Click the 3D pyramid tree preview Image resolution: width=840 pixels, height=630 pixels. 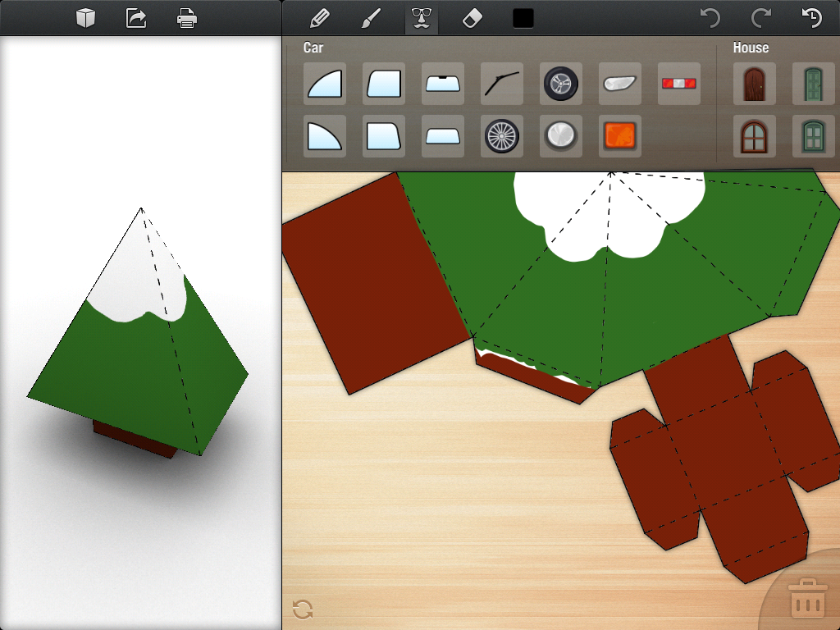click(138, 333)
